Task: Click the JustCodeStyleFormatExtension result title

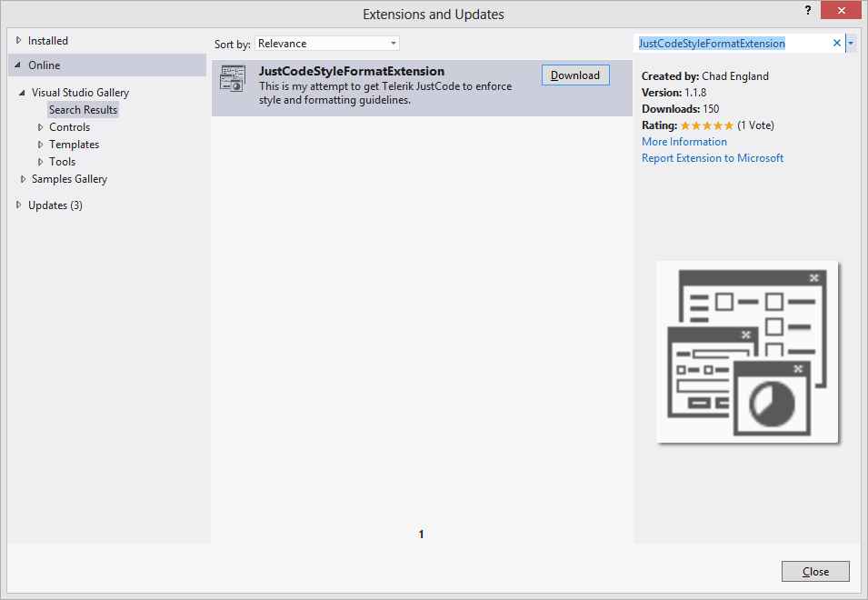Action: pyautogui.click(x=352, y=72)
